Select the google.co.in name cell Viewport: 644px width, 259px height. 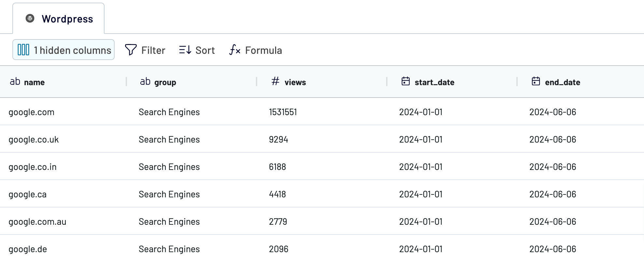pyautogui.click(x=33, y=167)
